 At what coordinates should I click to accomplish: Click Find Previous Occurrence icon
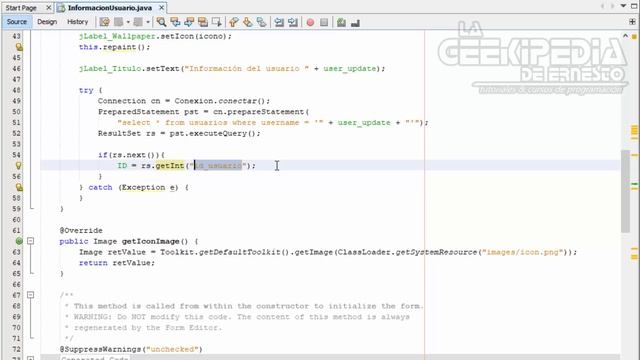[x=175, y=22]
